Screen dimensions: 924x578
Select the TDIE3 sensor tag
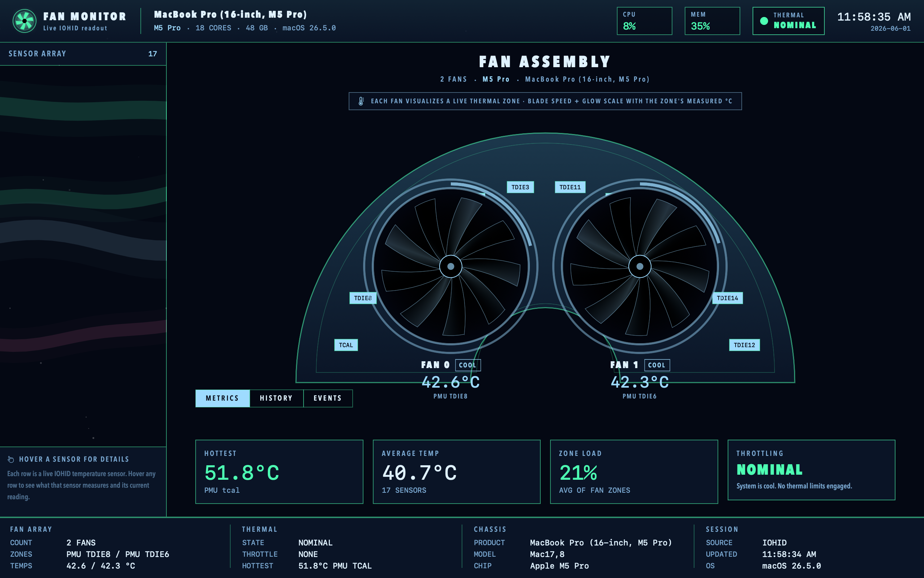pyautogui.click(x=520, y=187)
